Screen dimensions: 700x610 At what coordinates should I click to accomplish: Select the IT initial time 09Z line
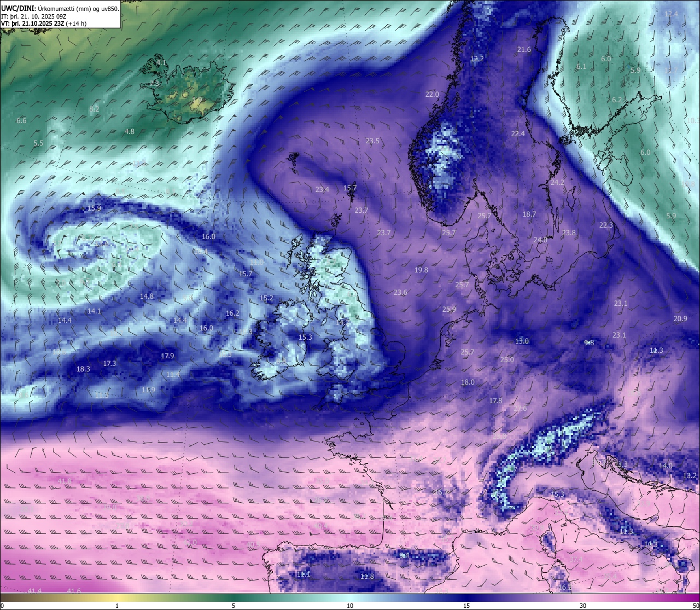(34, 16)
